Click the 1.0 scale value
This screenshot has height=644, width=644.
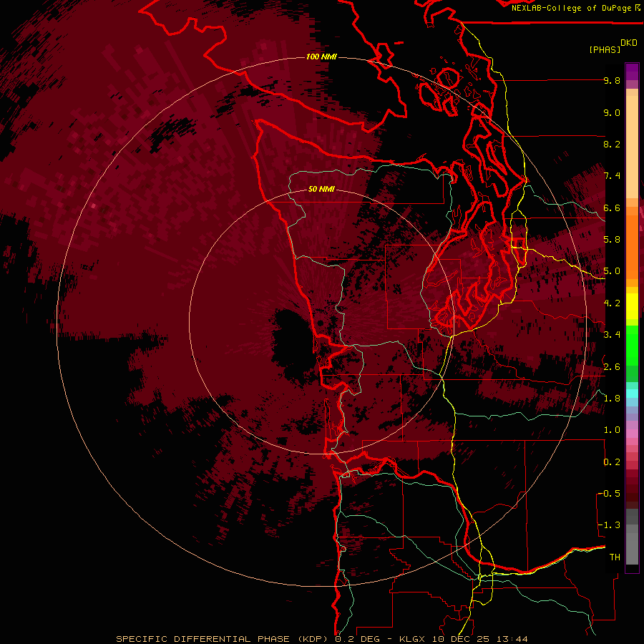[612, 430]
